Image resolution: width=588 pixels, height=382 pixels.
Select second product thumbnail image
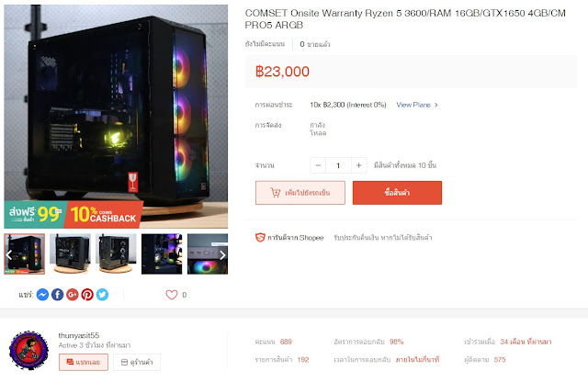coord(70,253)
